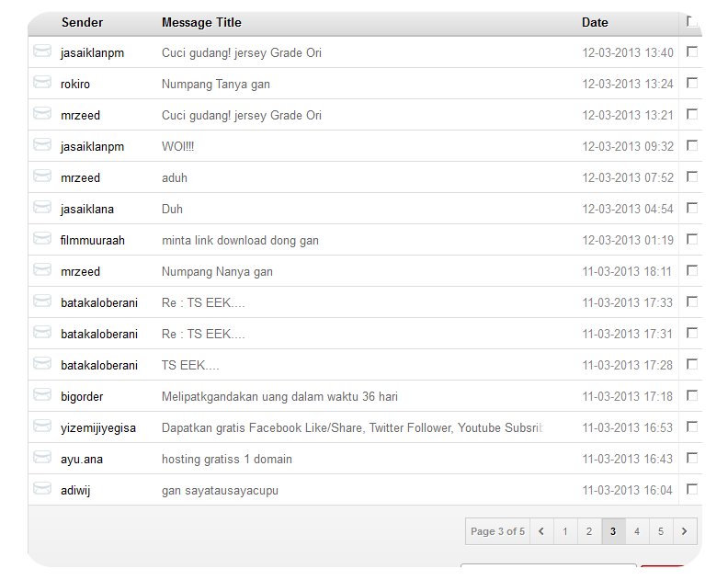Check box for 'Duh' message
The image size is (728, 580).
click(692, 208)
